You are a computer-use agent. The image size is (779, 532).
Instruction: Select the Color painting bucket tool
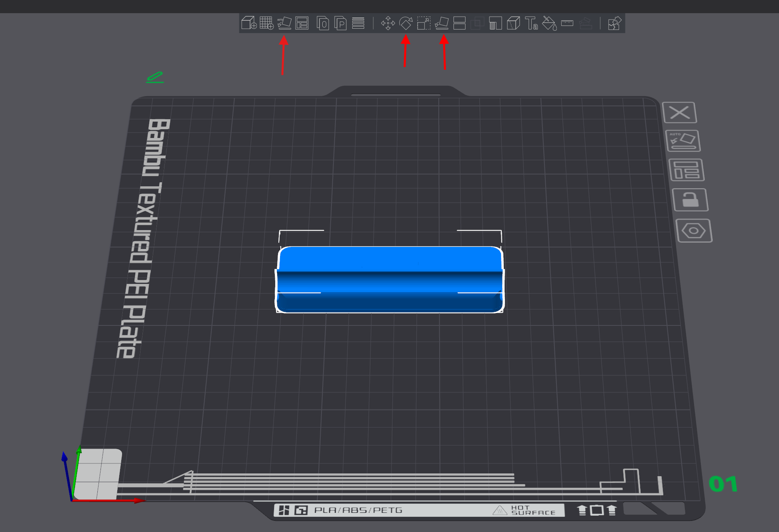(549, 23)
